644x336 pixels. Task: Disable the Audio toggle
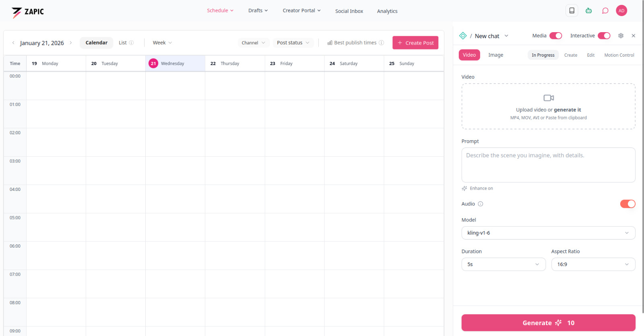[627, 204]
